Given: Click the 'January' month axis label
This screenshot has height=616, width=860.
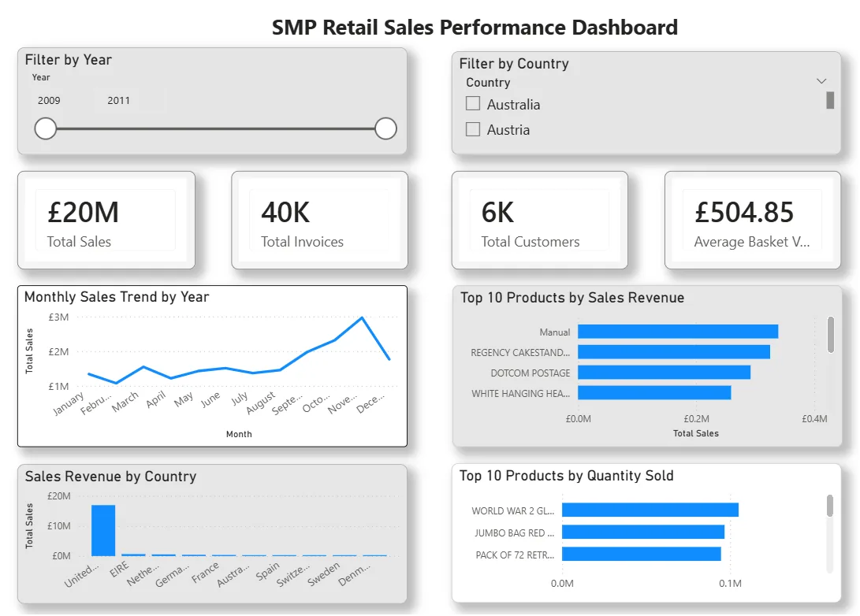Looking at the screenshot, I should click(69, 403).
